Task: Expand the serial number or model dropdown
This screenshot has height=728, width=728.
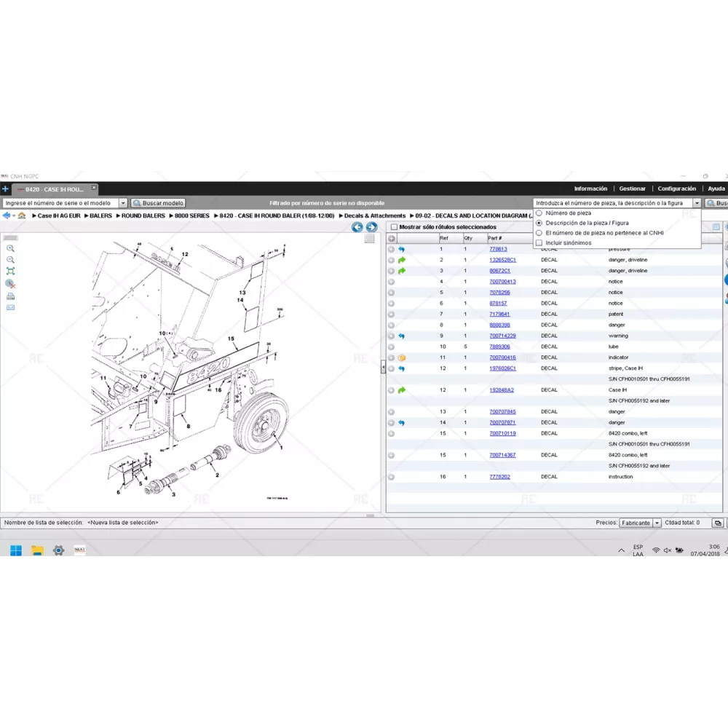Action: pyautogui.click(x=122, y=203)
